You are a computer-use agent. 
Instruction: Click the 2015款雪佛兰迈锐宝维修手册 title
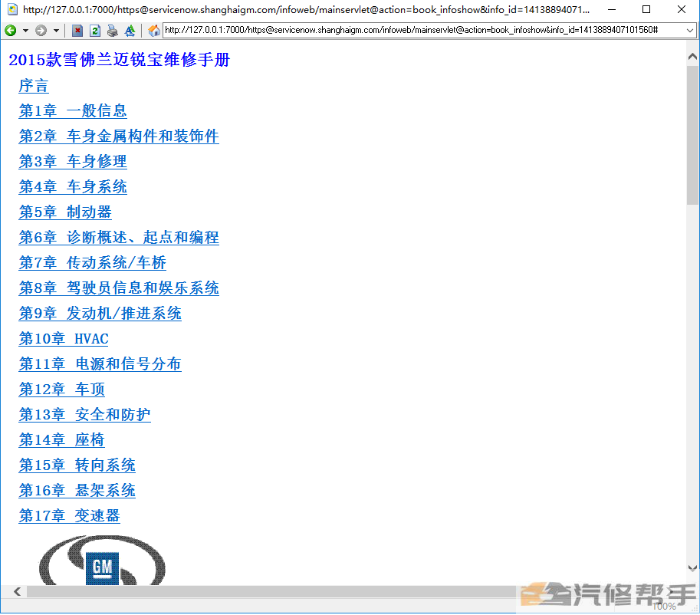tap(119, 59)
